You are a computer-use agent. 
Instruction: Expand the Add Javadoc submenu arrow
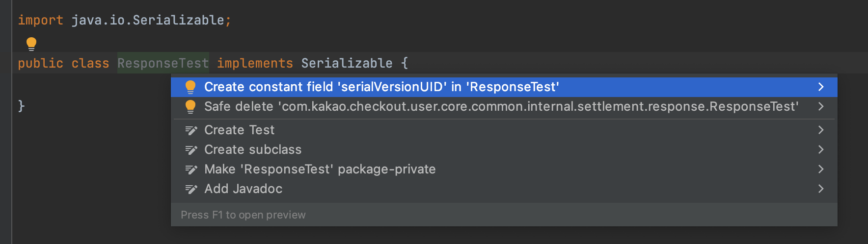821,189
